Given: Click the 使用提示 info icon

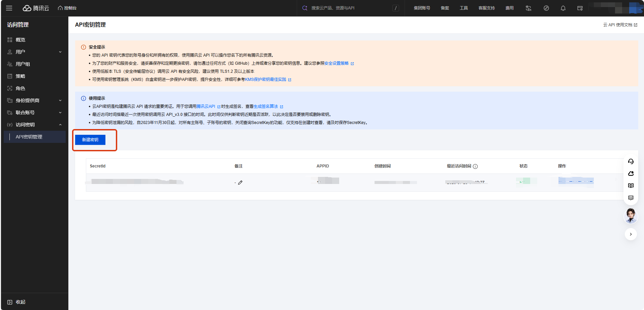Looking at the screenshot, I should [84, 98].
